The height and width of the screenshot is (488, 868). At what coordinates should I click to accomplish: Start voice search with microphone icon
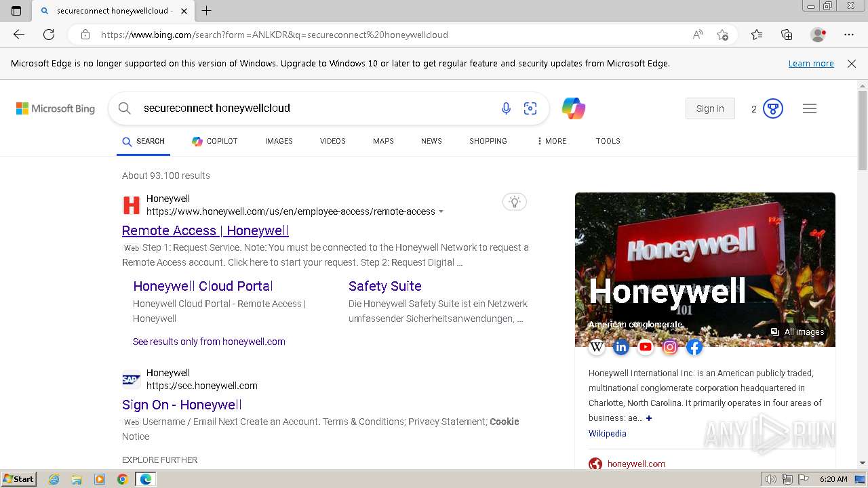[506, 108]
